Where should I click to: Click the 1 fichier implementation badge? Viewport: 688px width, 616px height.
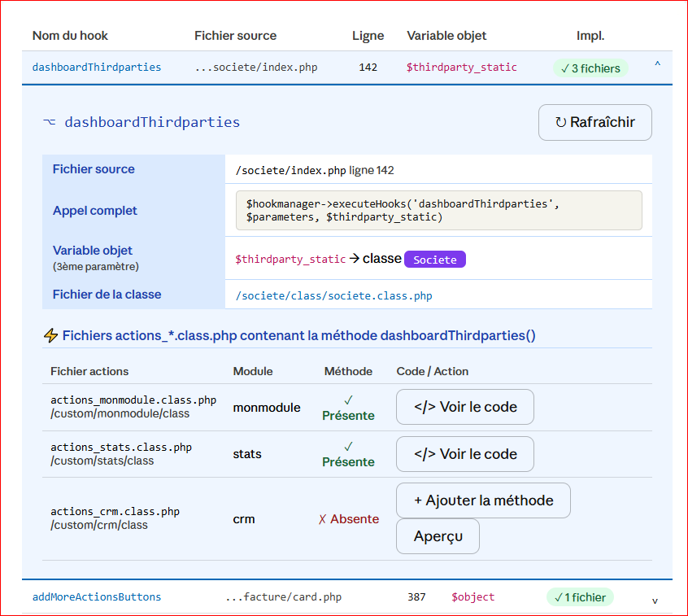point(579,597)
